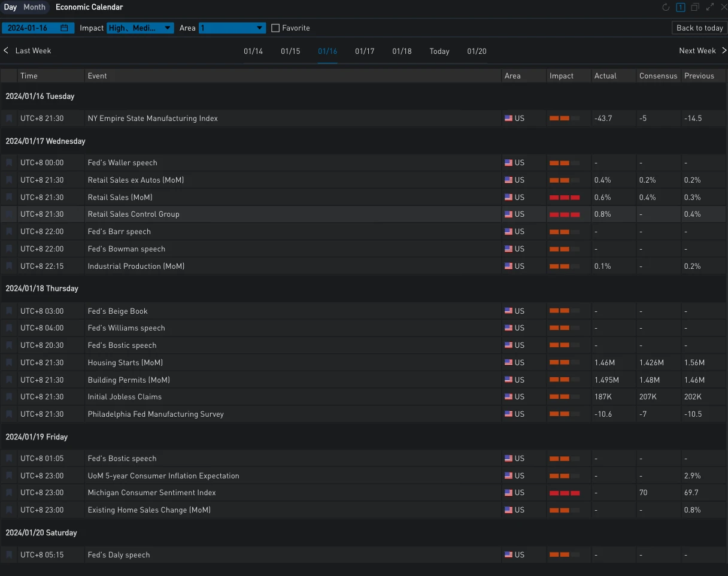Select the Today date tab
Viewport: 728px width, 576px height.
coord(439,51)
